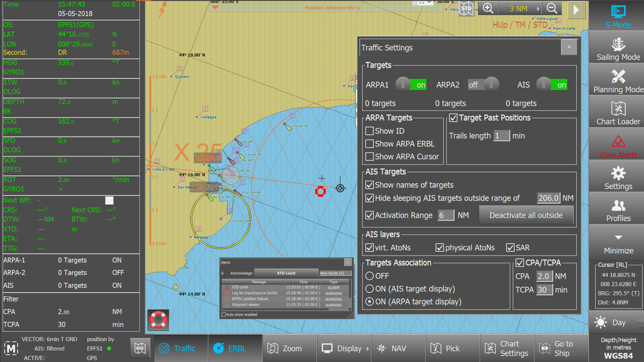
Task: Close the Traffic Settings dialog
Action: pos(569,47)
